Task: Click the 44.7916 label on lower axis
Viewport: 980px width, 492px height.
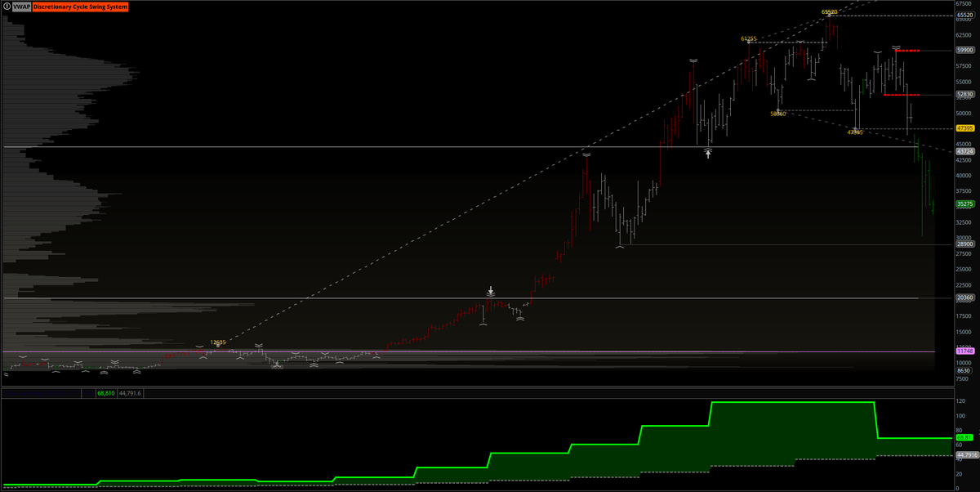Action: click(965, 455)
